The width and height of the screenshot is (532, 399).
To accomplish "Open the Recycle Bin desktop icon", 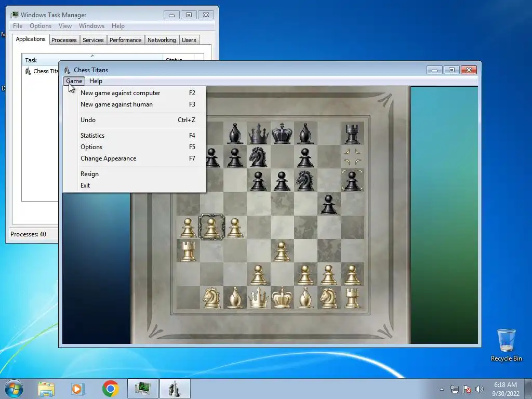I will [506, 345].
